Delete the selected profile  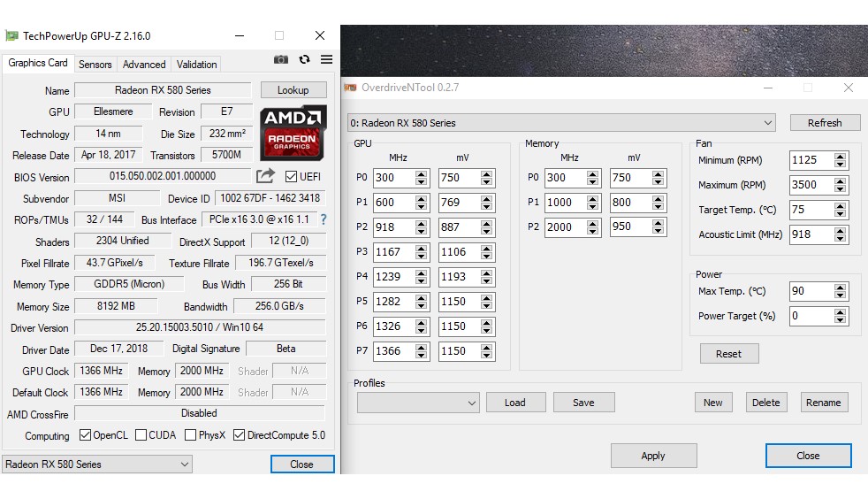[766, 403]
